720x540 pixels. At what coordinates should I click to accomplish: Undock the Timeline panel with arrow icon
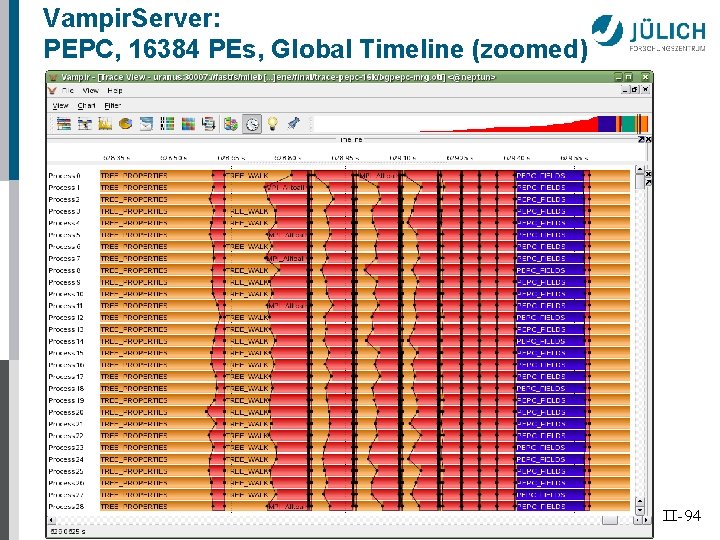pyautogui.click(x=641, y=139)
